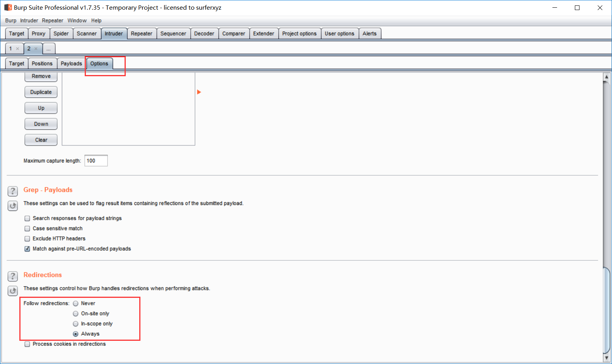Viewport: 612px width, 364px height.
Task: Click the Burp Suite logo in title bar
Action: click(x=8, y=7)
